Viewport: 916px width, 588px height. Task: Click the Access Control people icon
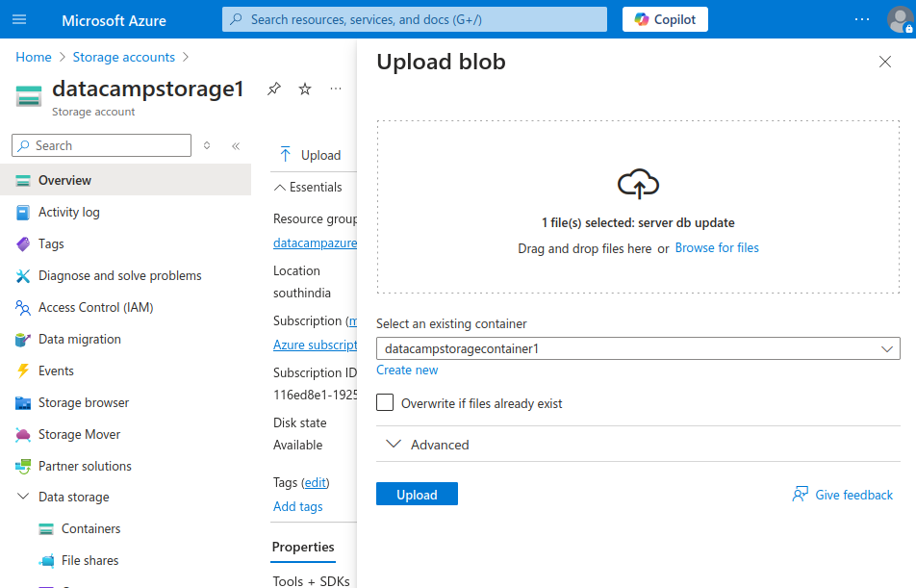click(x=23, y=307)
